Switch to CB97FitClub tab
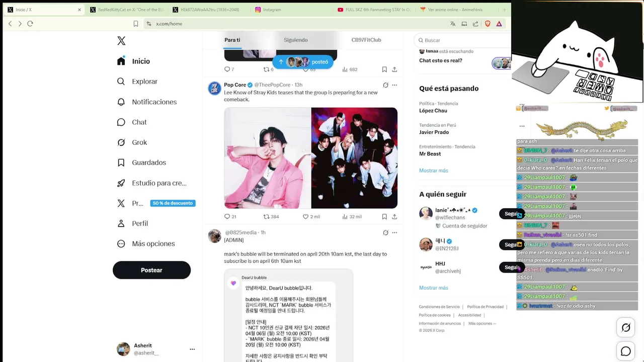The width and height of the screenshot is (644, 362). [x=366, y=40]
